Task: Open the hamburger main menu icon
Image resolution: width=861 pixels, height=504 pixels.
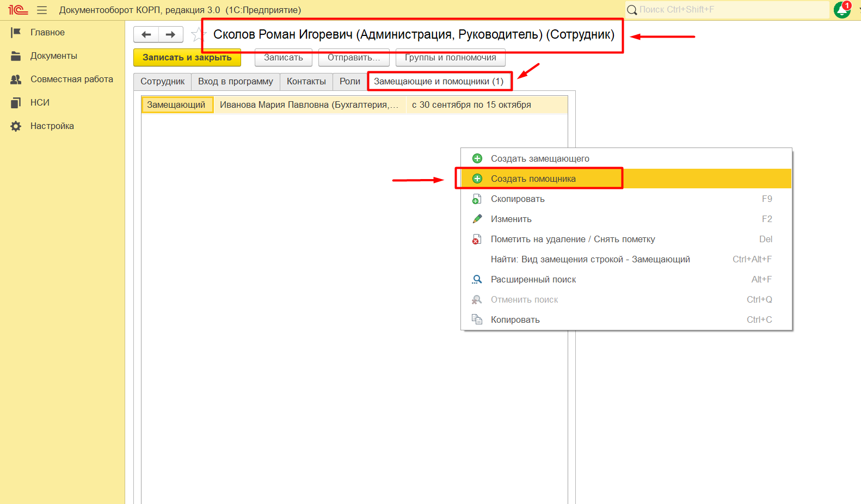Action: (x=42, y=10)
